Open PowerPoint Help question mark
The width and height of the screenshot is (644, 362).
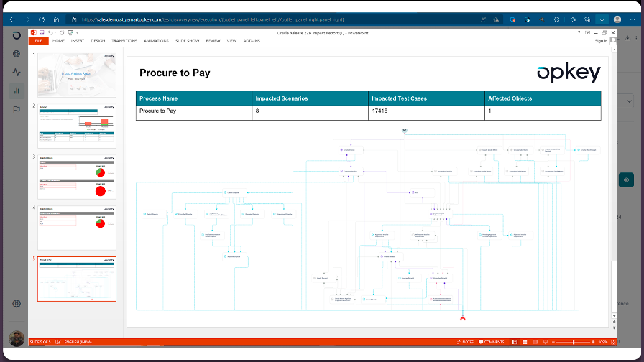coord(579,33)
